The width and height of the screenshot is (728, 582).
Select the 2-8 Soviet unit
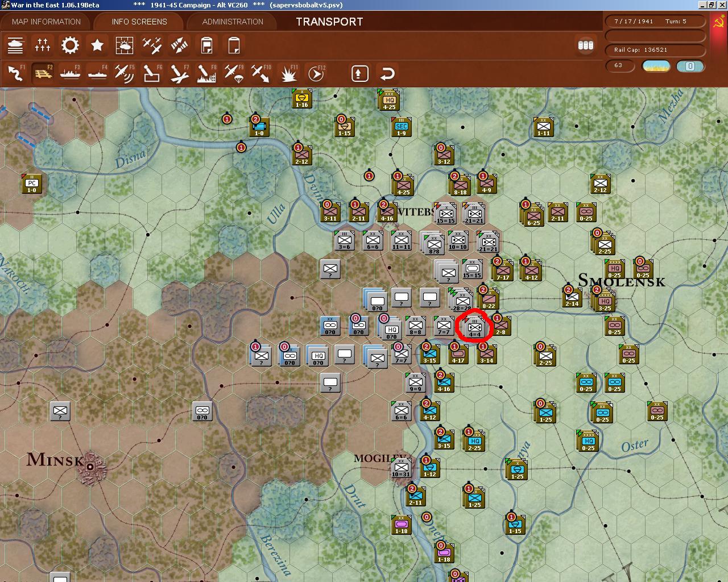point(500,326)
